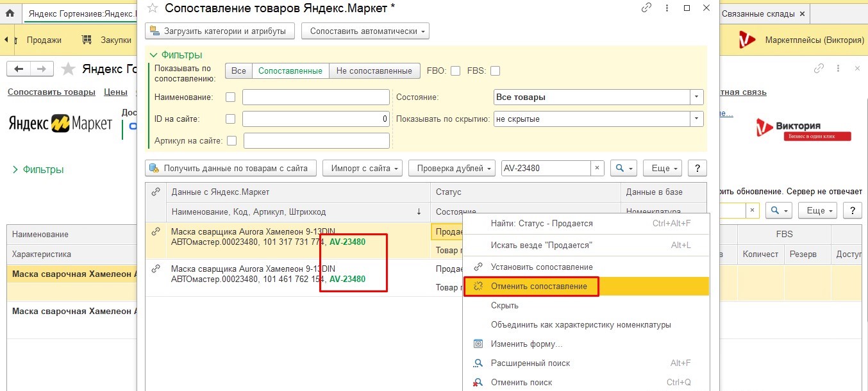Screen dimensions: 868x391
Task: Open Сопоставить автоматически dropdown
Action: coord(365,31)
